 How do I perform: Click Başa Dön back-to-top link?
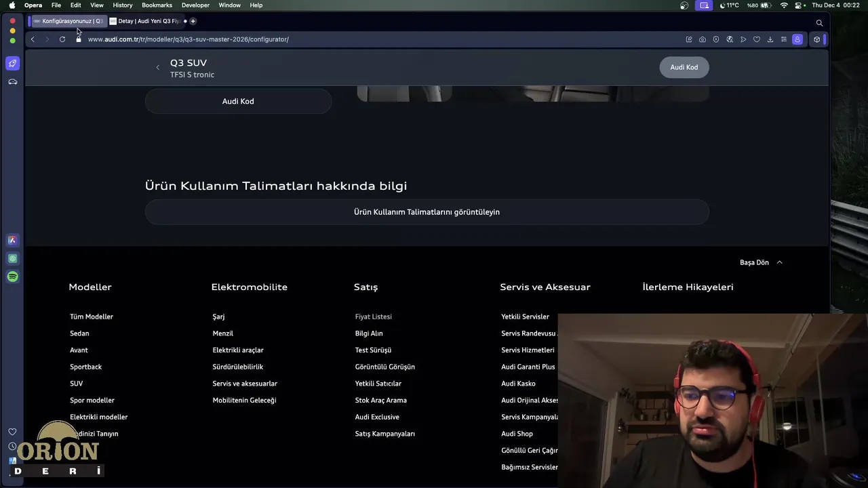[x=754, y=262]
